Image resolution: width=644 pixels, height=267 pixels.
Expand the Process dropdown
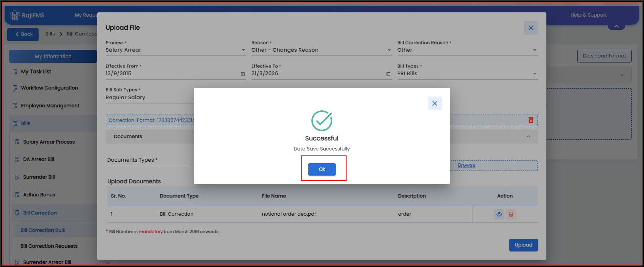click(243, 50)
